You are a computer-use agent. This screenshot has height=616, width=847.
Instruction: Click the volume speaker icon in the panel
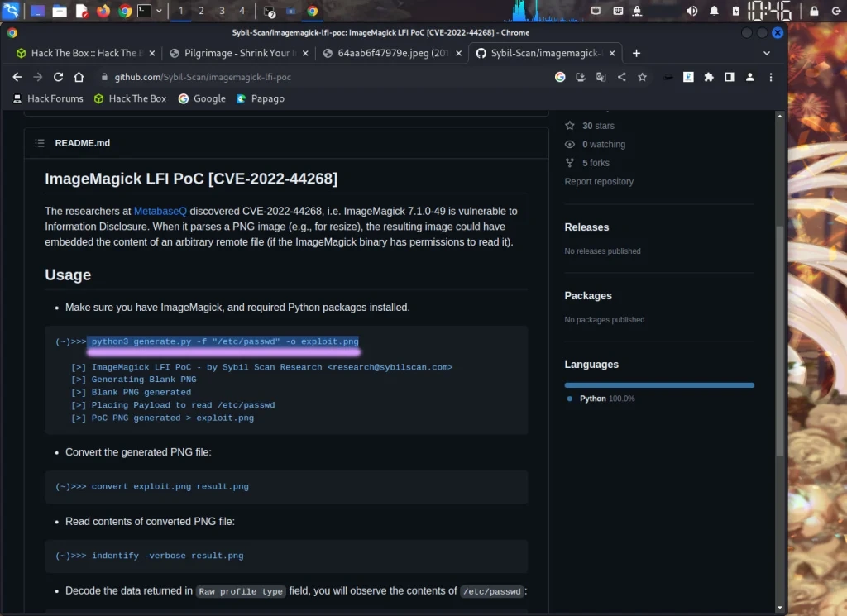point(691,11)
